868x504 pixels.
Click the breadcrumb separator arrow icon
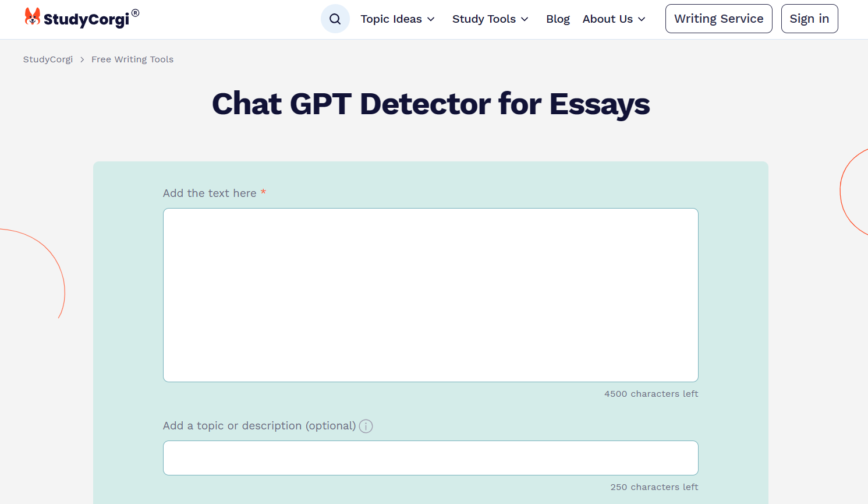82,59
